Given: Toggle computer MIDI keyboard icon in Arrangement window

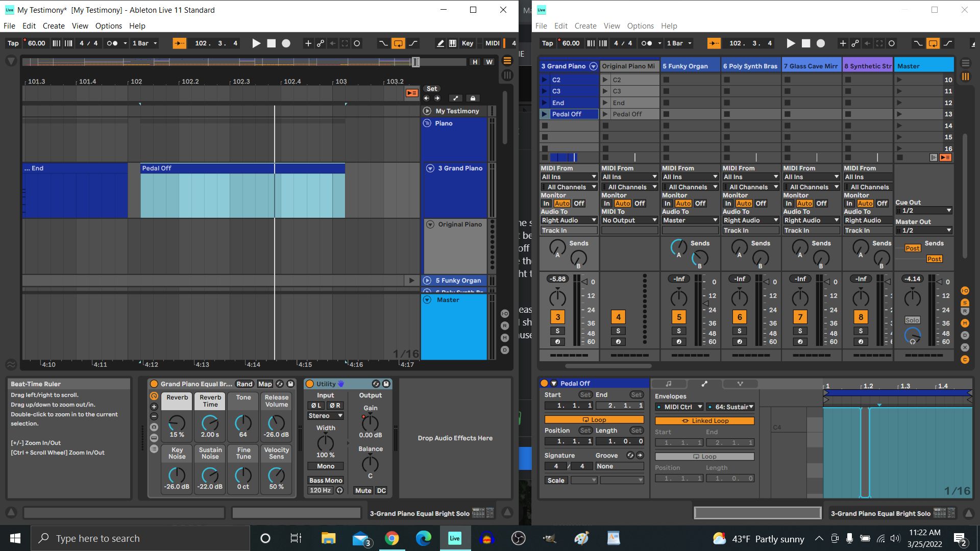Looking at the screenshot, I should pos(452,43).
